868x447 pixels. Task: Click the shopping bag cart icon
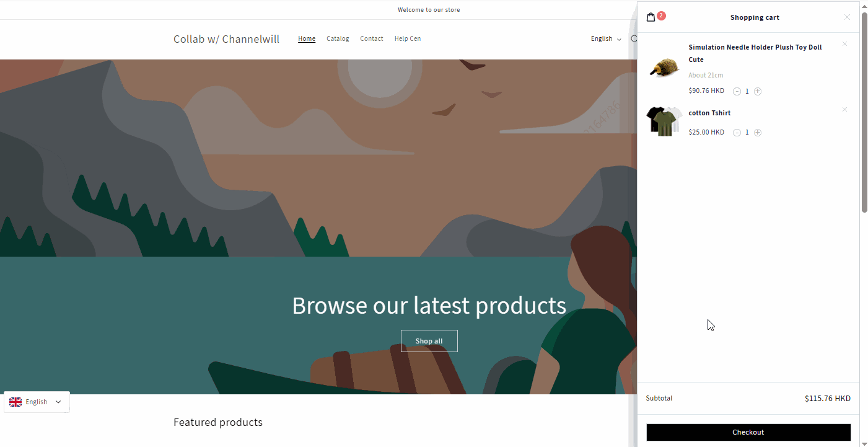[x=651, y=17]
